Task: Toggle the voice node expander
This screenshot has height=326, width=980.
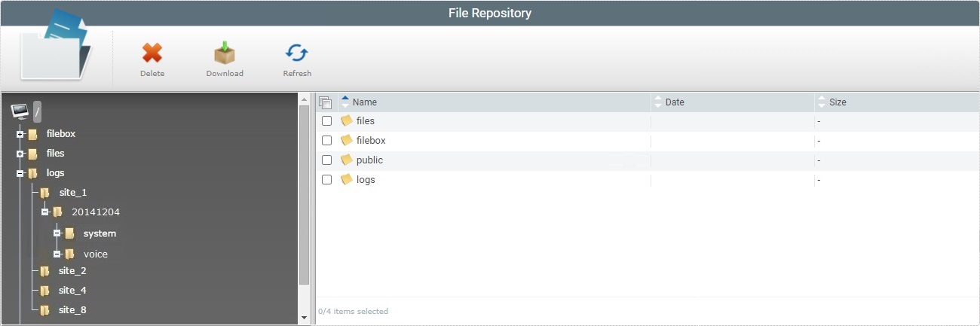Action: click(x=57, y=254)
